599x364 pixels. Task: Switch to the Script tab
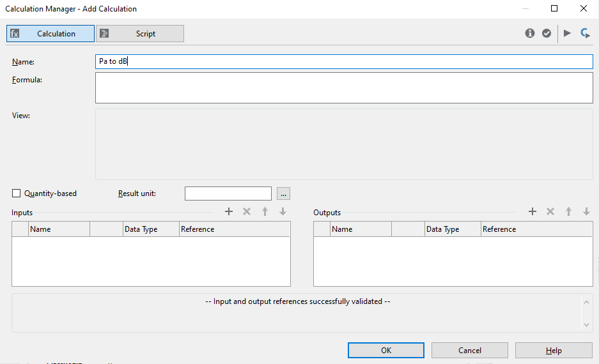140,34
